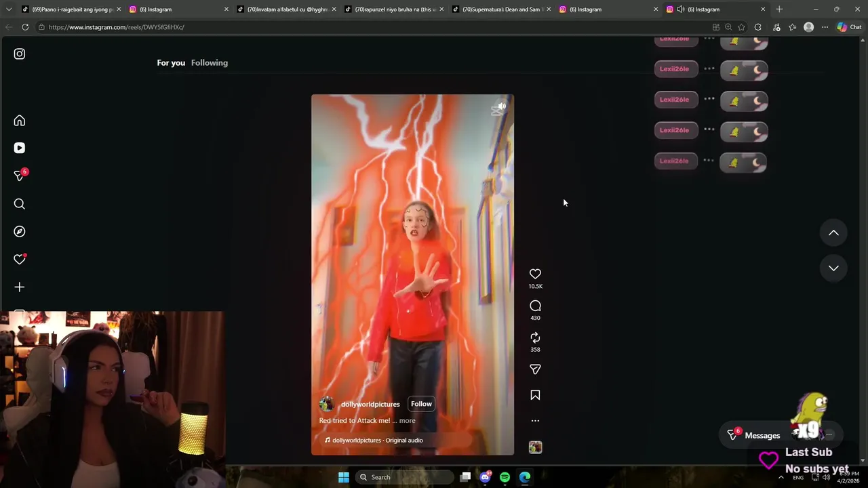The height and width of the screenshot is (488, 868).
Task: Follow dollyworldpictures
Action: pyautogui.click(x=421, y=404)
